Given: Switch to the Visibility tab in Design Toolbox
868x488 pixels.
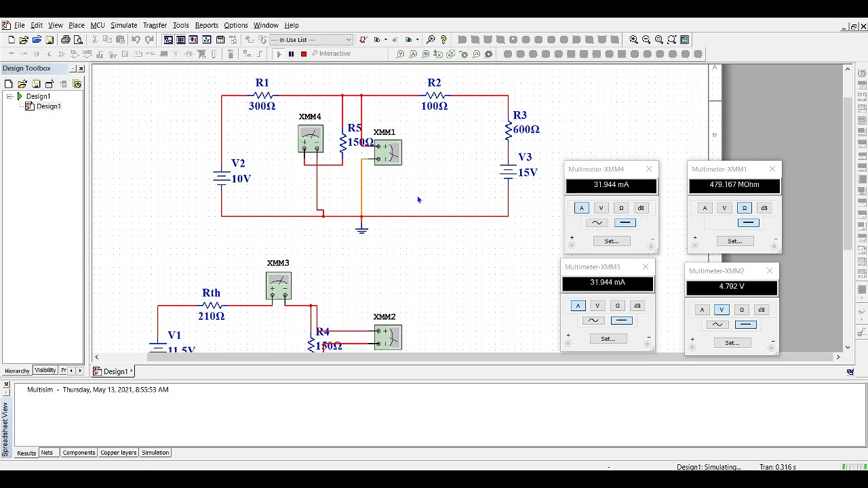Looking at the screenshot, I should (45, 370).
